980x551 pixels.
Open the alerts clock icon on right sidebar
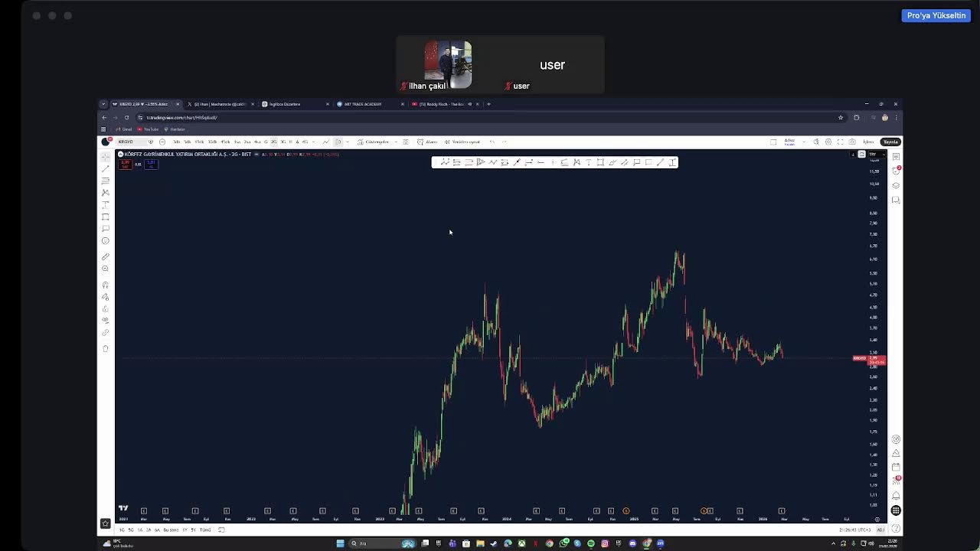click(x=896, y=171)
